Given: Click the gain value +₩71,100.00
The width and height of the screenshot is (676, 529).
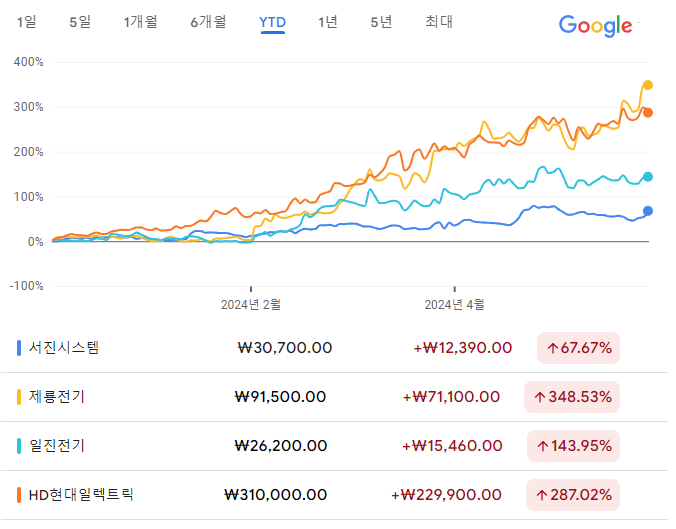Looking at the screenshot, I should pyautogui.click(x=451, y=397).
